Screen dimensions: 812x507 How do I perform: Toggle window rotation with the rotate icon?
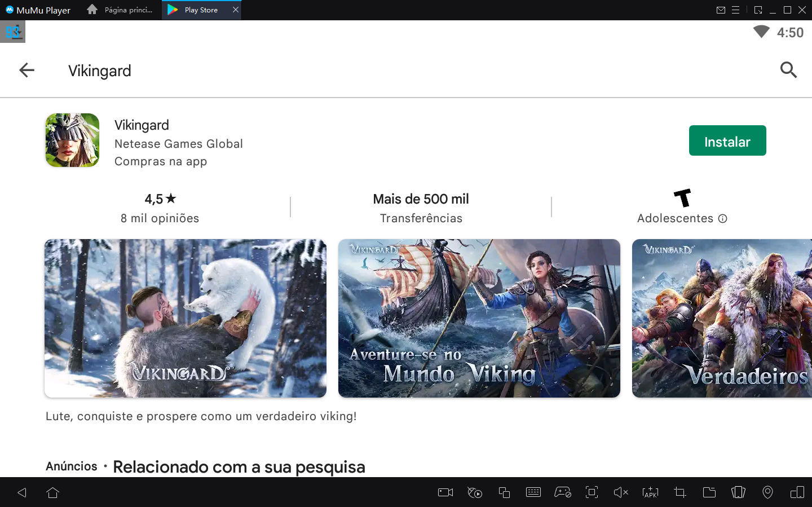tap(797, 492)
